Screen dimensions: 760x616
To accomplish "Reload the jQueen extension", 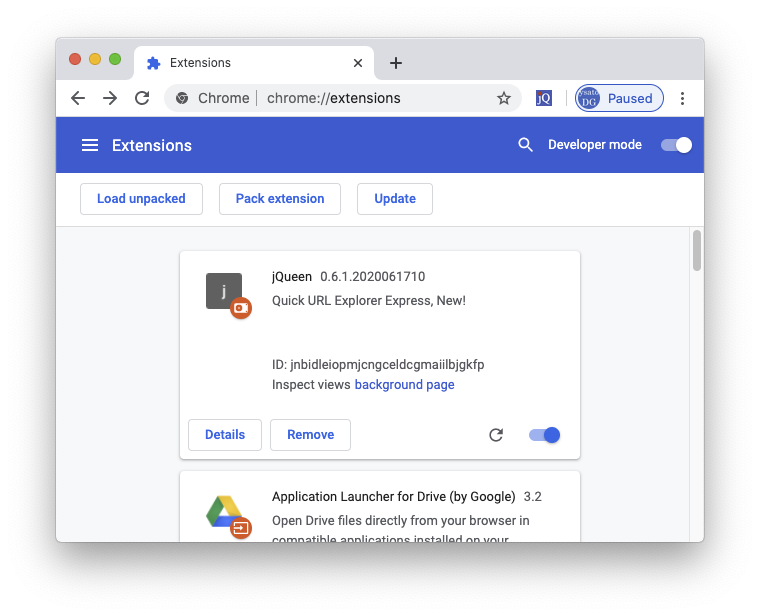I will tap(496, 435).
